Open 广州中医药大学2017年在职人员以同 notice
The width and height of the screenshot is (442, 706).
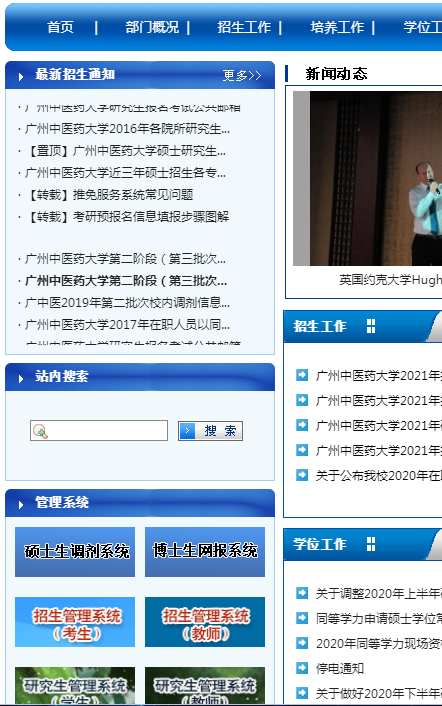pos(127,325)
